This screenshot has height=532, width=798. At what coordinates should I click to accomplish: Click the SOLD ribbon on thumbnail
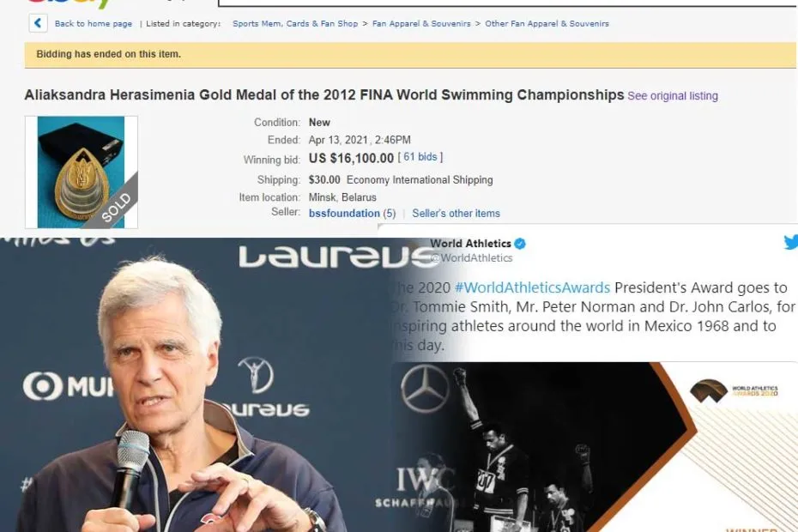pyautogui.click(x=115, y=208)
